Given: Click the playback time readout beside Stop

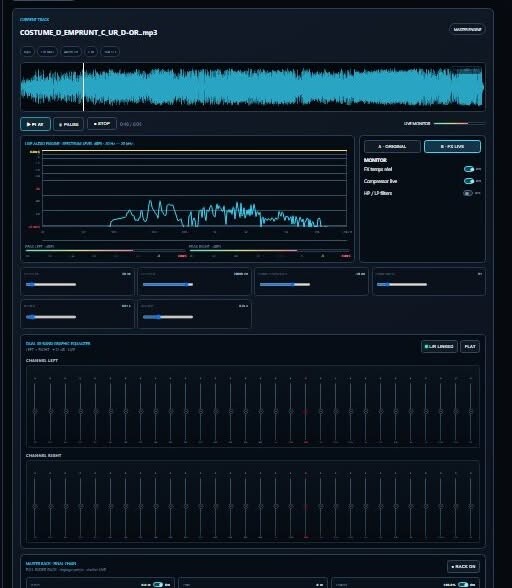Looking at the screenshot, I should point(131,124).
